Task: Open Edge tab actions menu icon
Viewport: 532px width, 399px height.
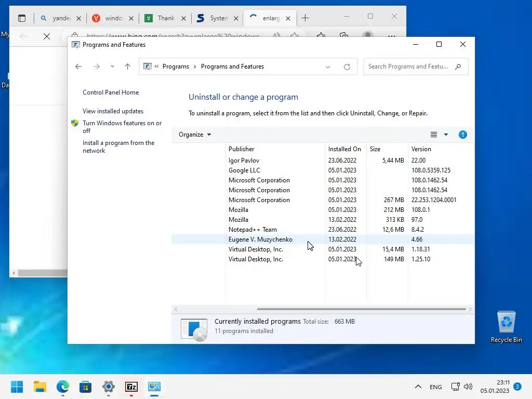Action: [x=22, y=18]
